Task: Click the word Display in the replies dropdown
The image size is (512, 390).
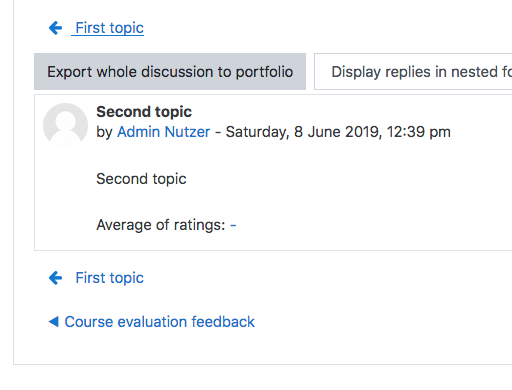Action: tap(356, 72)
